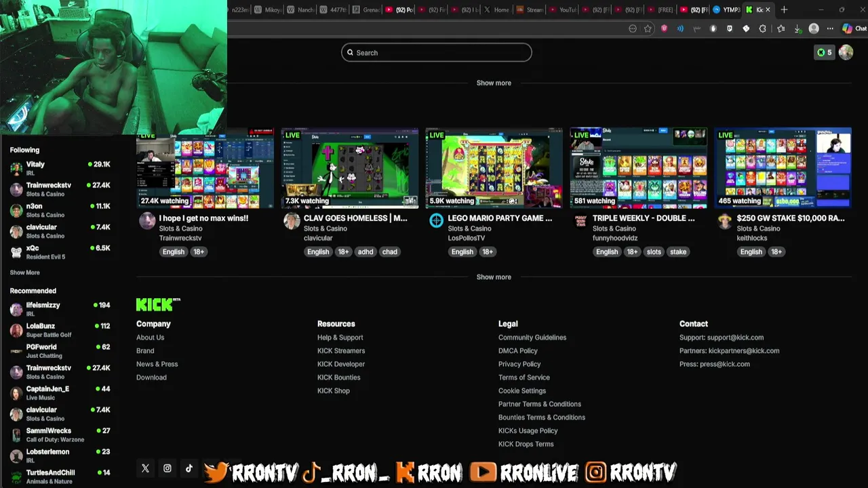Click the Kick logo in the footer
The image size is (868, 488).
coord(158,304)
